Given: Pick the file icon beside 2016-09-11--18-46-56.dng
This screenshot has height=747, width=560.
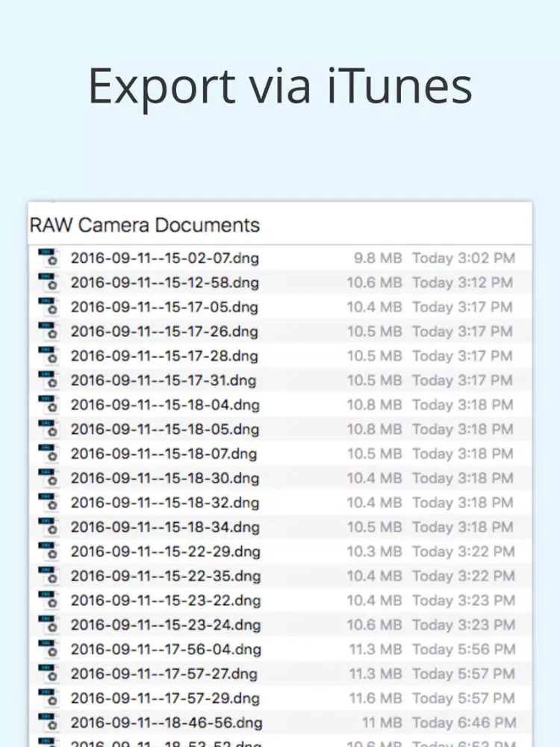Looking at the screenshot, I should 49,722.
